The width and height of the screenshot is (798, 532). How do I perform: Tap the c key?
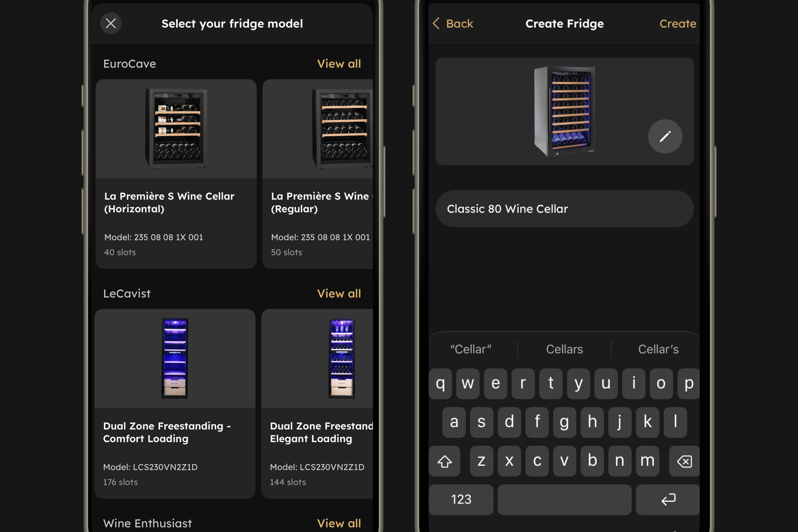pyautogui.click(x=537, y=461)
